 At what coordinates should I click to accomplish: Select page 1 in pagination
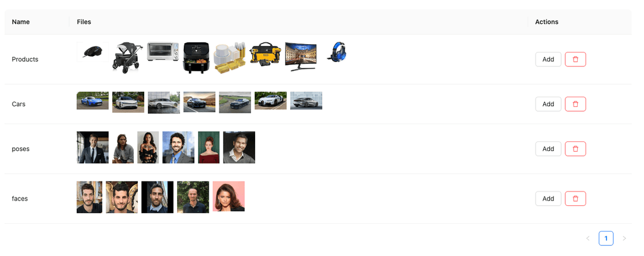(606, 238)
